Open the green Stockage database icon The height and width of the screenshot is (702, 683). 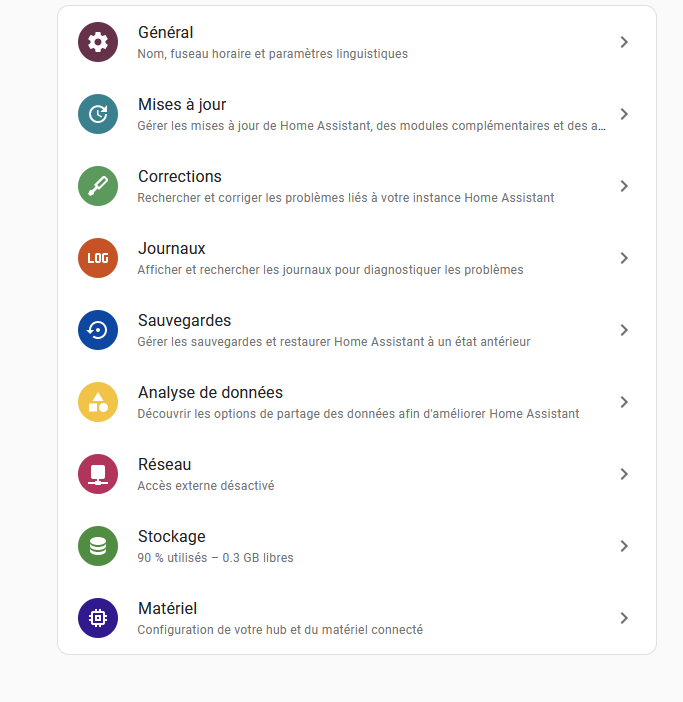98,546
